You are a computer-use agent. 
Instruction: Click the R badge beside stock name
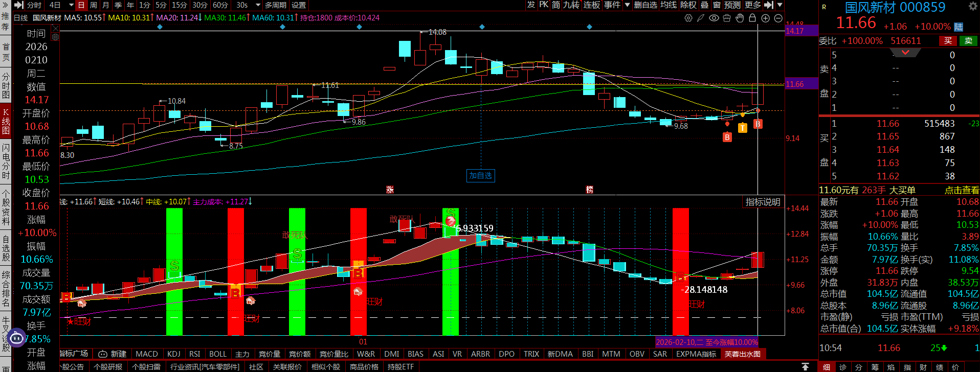tap(824, 7)
